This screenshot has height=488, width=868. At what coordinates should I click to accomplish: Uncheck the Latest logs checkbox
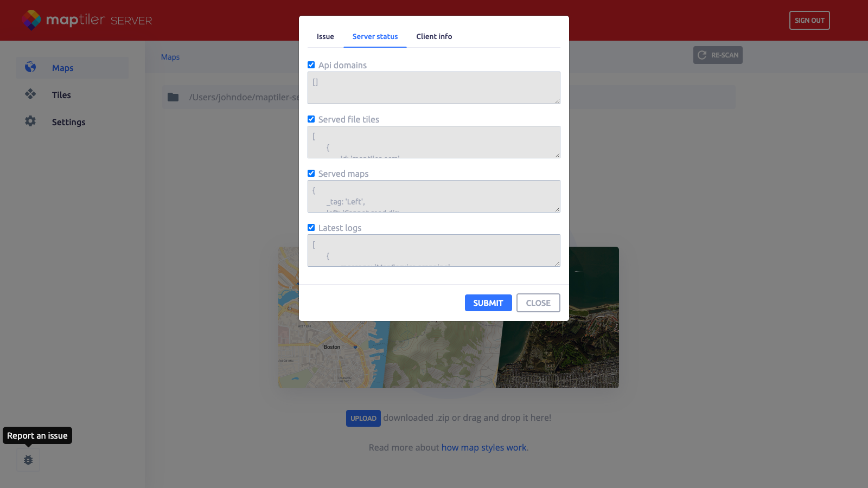point(311,228)
